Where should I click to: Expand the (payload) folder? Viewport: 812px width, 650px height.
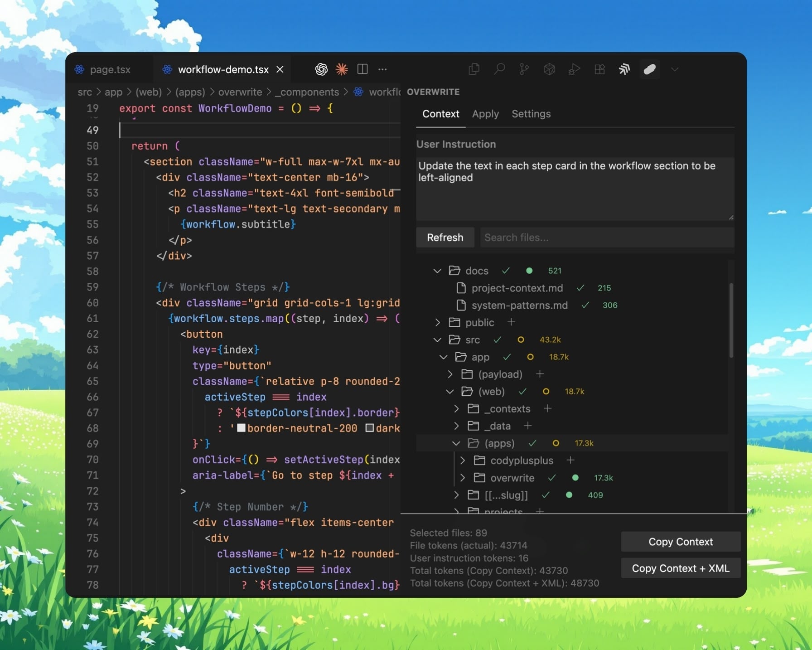[450, 374]
